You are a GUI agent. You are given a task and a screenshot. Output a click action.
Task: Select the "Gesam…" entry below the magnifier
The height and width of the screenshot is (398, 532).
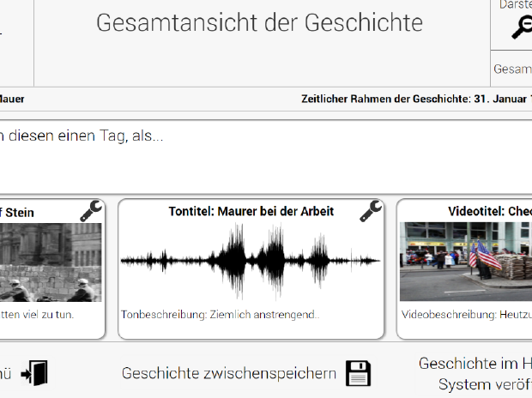click(512, 69)
